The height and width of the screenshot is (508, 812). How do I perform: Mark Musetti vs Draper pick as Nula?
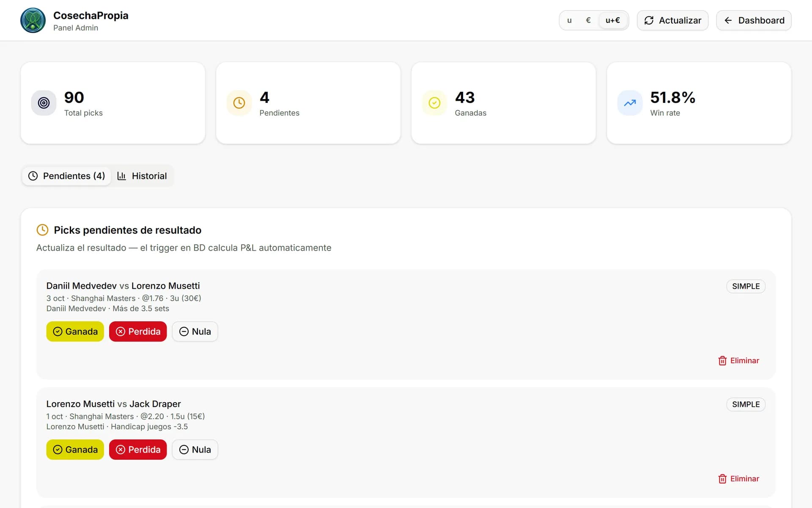click(195, 450)
